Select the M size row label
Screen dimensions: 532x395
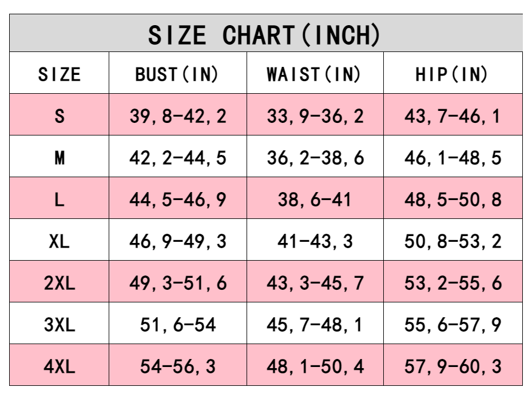(x=59, y=158)
